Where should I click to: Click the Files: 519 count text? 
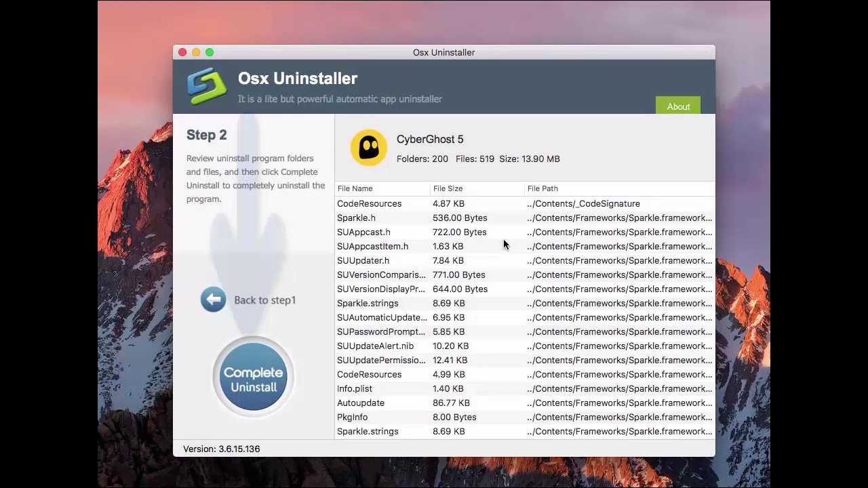[475, 159]
